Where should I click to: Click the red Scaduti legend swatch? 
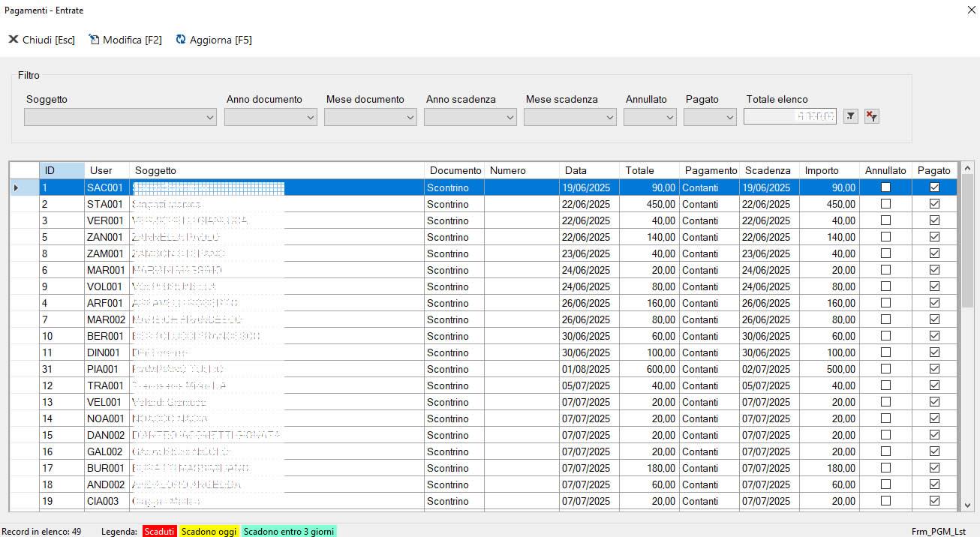[159, 531]
